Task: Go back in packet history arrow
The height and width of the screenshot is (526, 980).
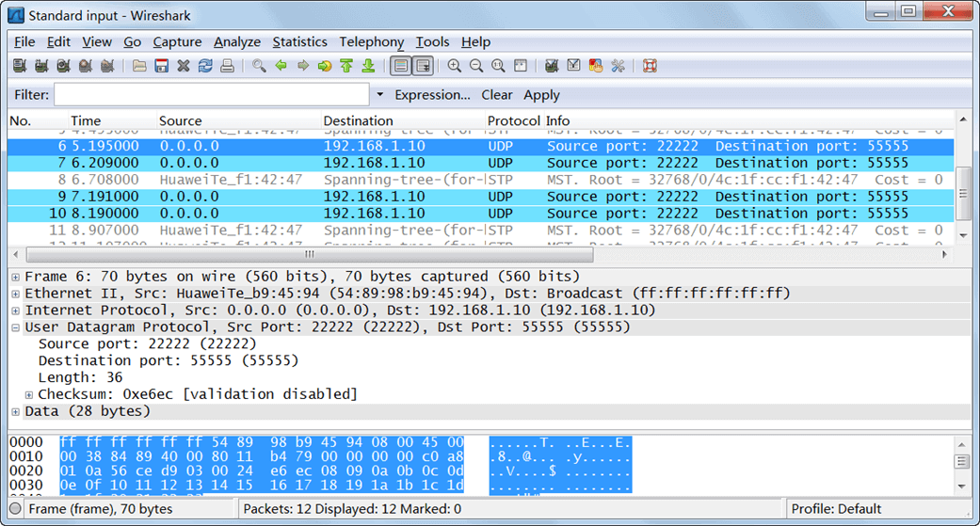Action: click(x=281, y=66)
